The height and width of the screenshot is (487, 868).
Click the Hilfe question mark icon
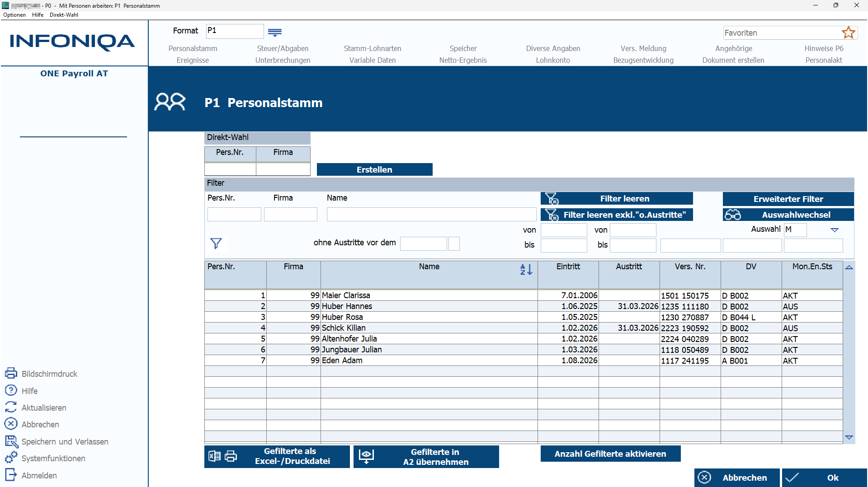click(x=11, y=390)
